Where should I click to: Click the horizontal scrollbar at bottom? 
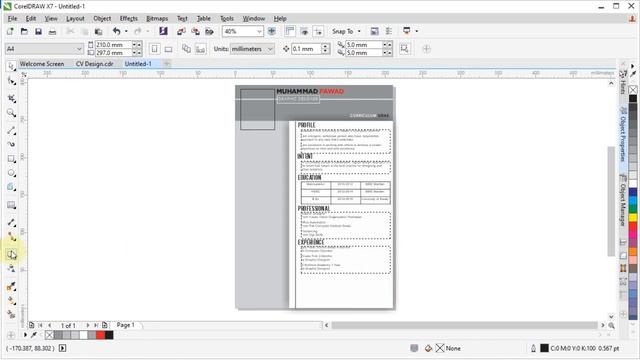(x=464, y=325)
